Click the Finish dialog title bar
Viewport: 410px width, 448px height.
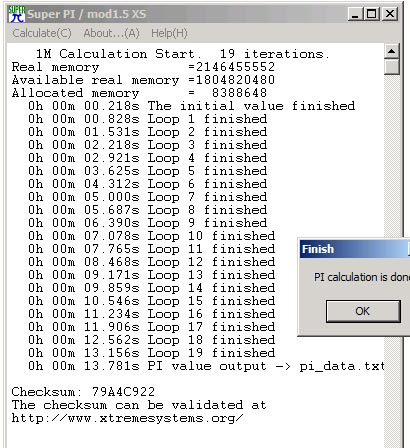click(355, 249)
